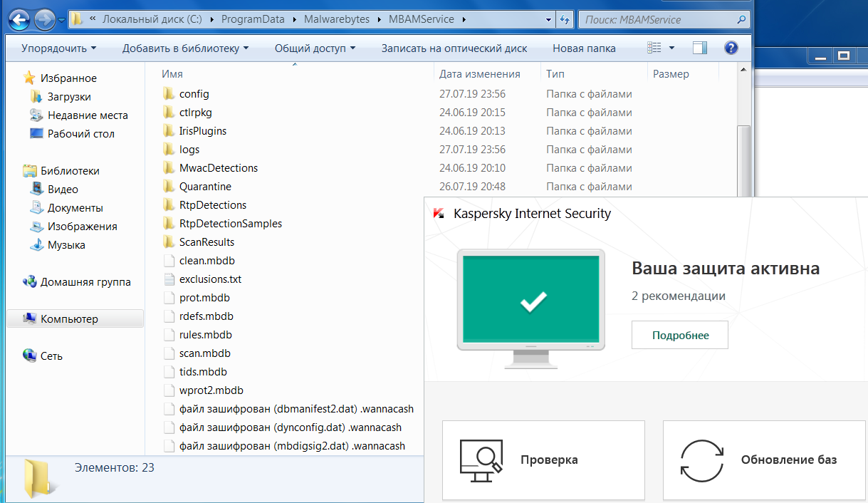Go back using the Explorer back arrow
The image size is (868, 503).
click(20, 19)
